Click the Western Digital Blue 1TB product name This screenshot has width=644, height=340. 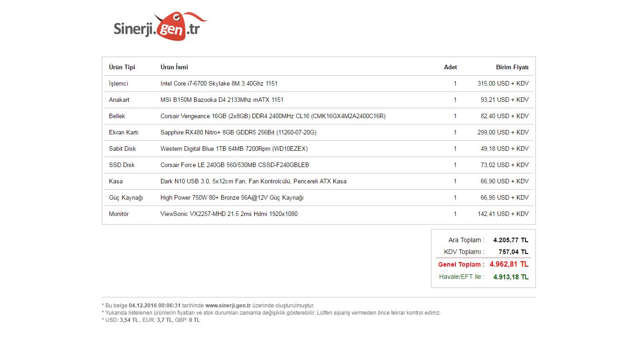(x=234, y=149)
